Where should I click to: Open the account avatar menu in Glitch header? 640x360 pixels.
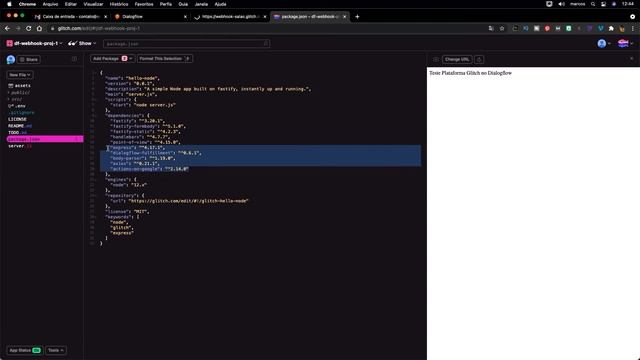tap(604, 44)
